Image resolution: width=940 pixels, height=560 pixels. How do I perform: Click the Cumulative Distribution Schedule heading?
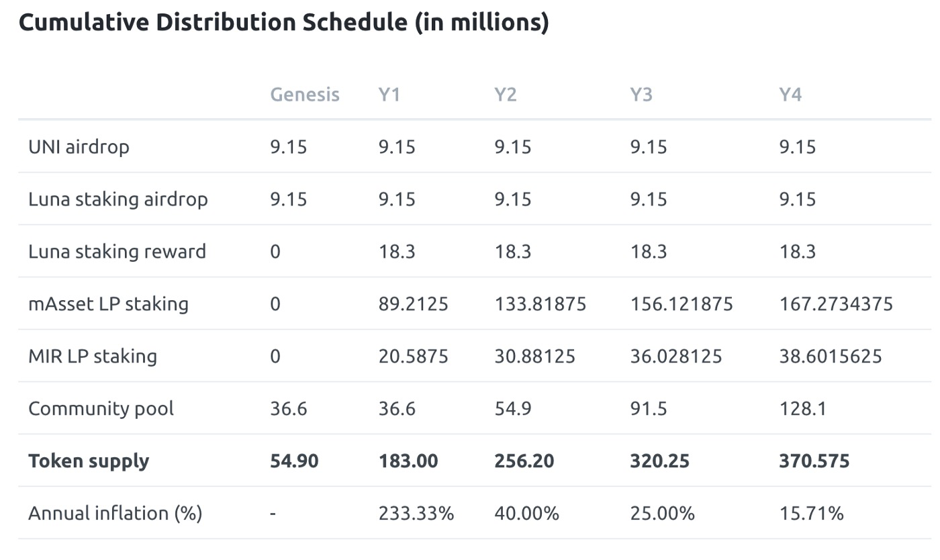pos(283,23)
